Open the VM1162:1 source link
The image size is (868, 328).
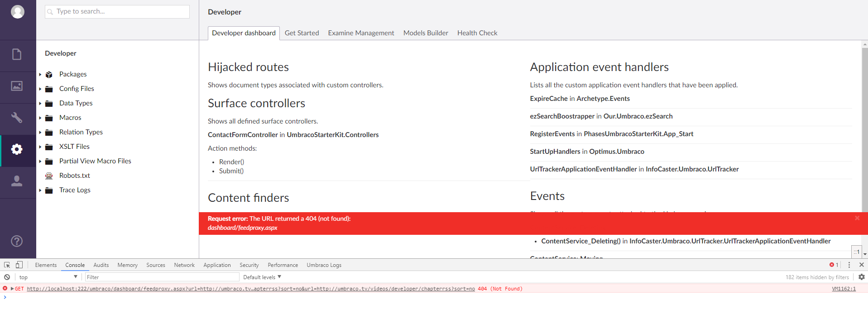click(x=844, y=289)
